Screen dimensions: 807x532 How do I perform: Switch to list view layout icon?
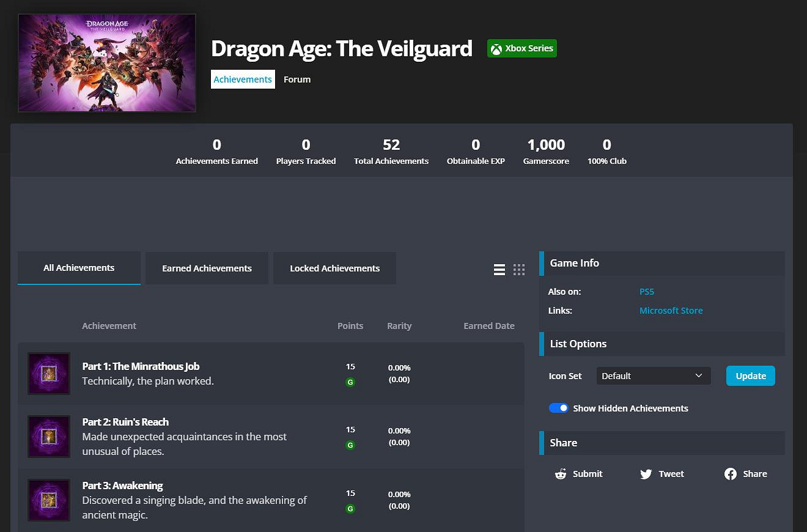pos(499,270)
